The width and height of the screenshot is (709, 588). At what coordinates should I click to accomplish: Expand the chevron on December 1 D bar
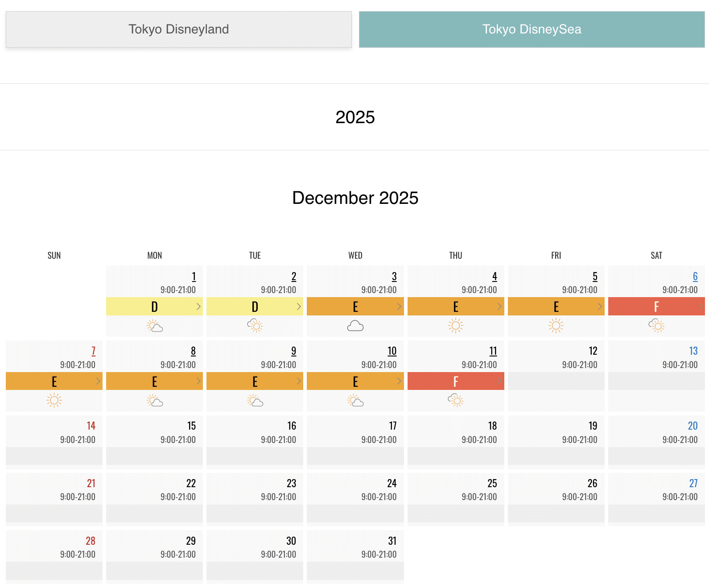click(198, 306)
